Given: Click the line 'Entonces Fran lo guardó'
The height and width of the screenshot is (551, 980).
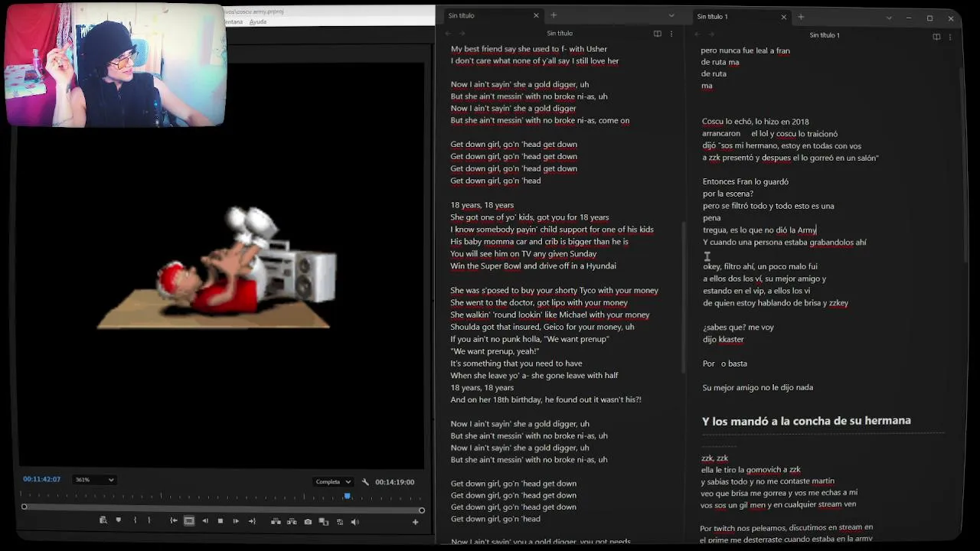Looking at the screenshot, I should (x=746, y=181).
